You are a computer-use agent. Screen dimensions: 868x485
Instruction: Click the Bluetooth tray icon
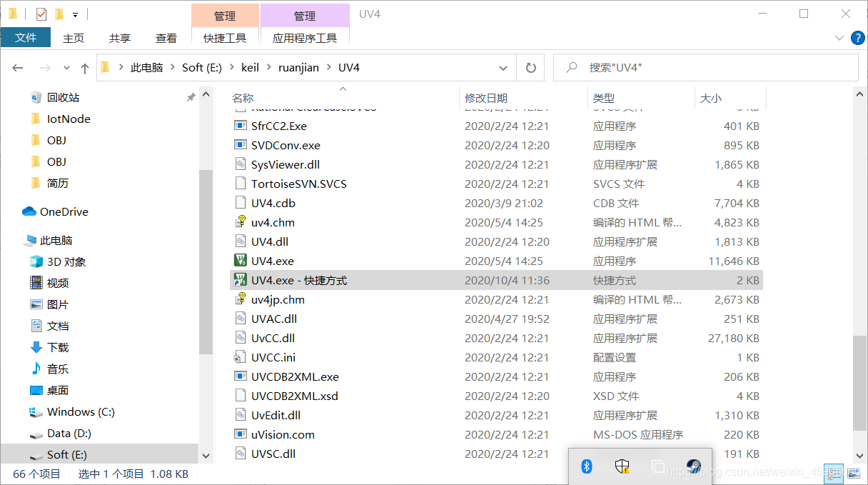587,466
